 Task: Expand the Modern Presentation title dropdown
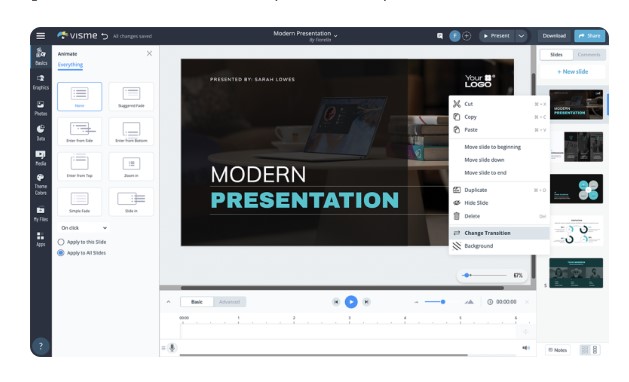pyautogui.click(x=336, y=36)
